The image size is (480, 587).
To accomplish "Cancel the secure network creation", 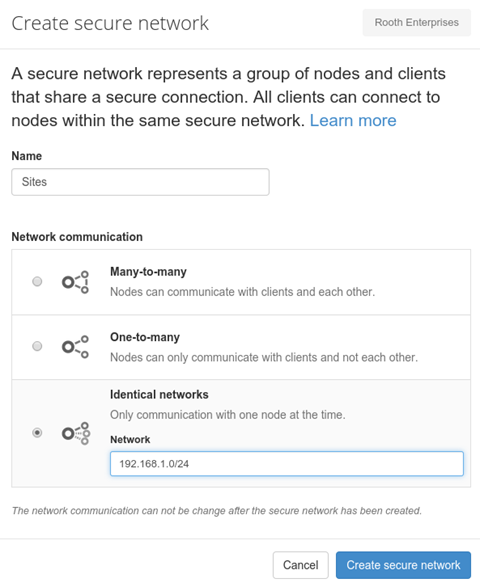I will pos(300,565).
